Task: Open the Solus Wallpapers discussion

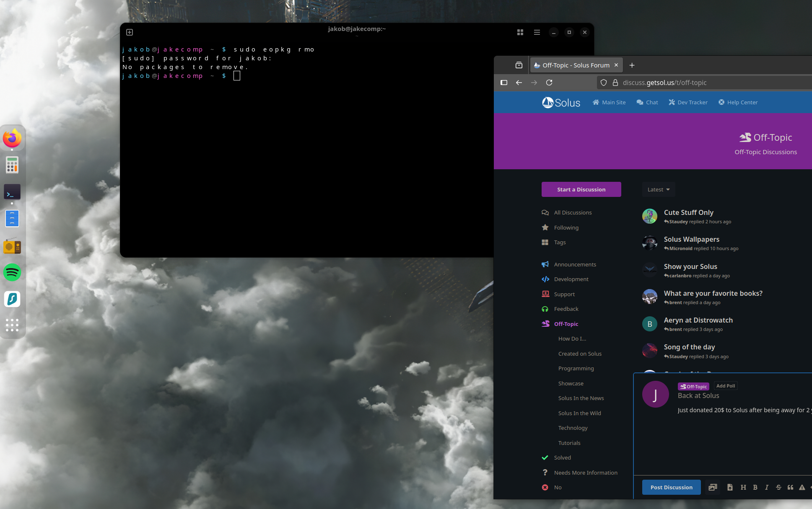Action: 691,239
